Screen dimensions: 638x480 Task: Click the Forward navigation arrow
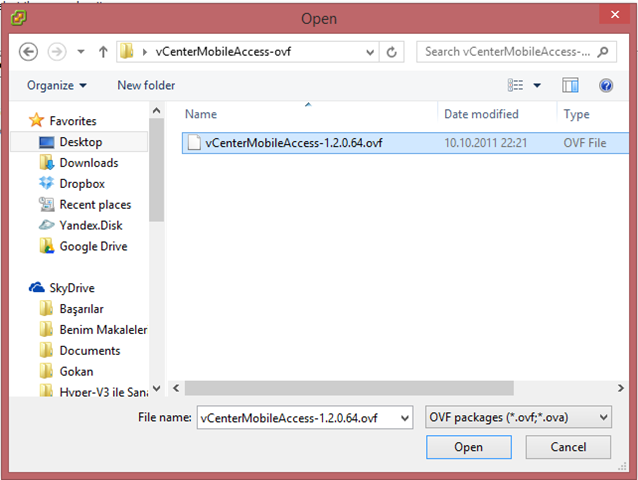tap(57, 52)
